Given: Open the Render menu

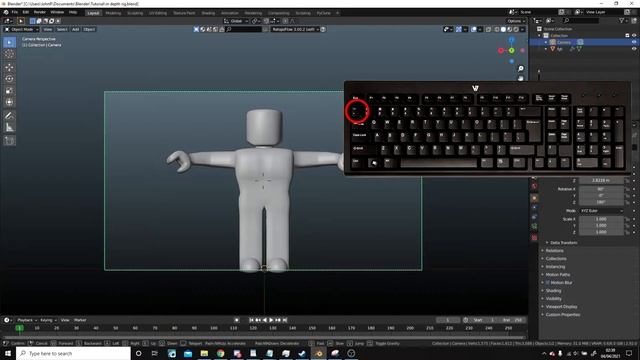Looking at the screenshot, I should 40,12.
